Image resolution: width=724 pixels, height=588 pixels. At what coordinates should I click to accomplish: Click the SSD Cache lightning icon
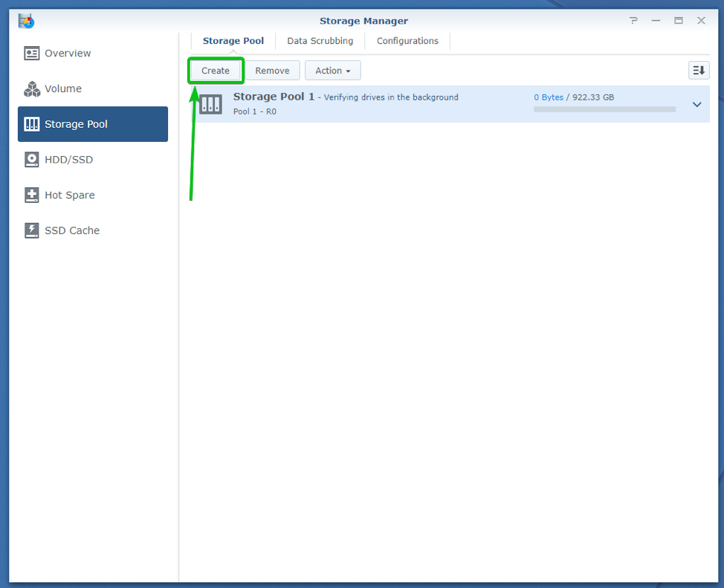31,230
